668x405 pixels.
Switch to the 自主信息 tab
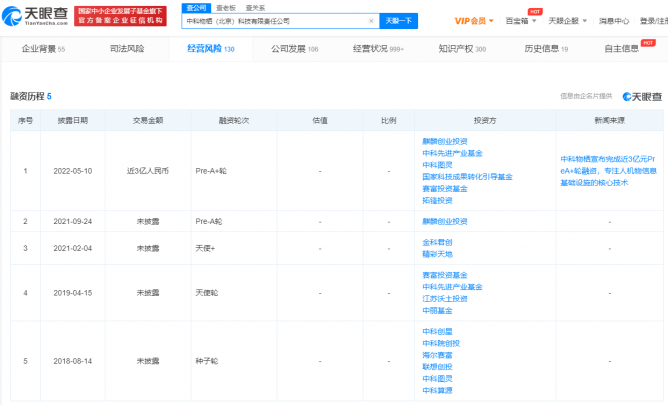[622, 49]
